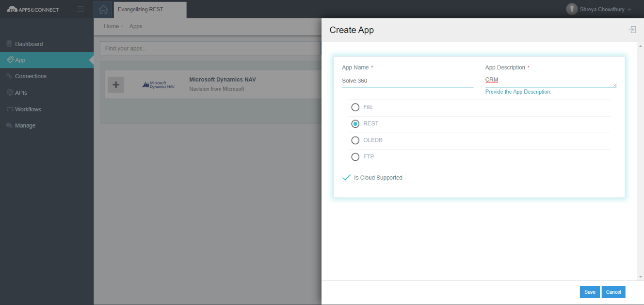Click the user avatar icon
The width and height of the screenshot is (644, 305).
[x=572, y=9]
